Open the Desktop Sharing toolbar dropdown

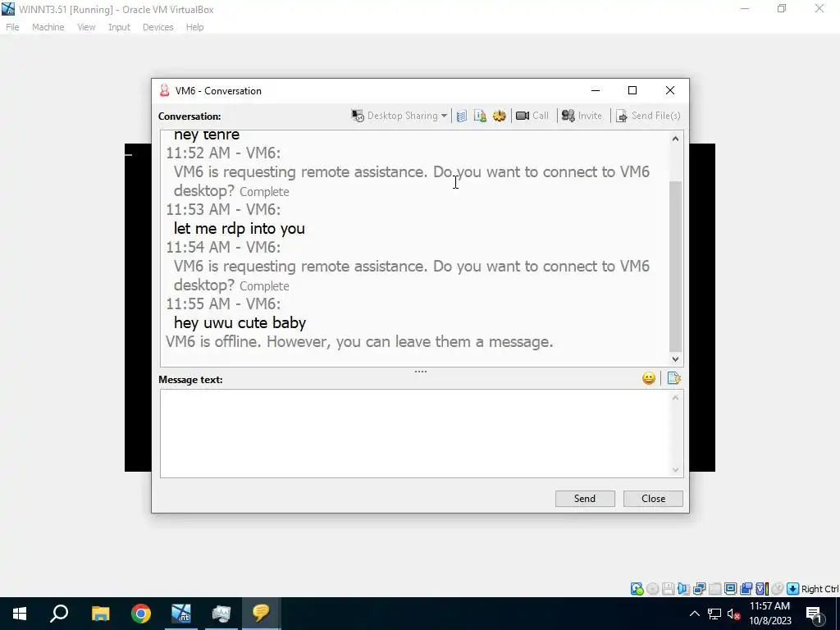pos(399,116)
